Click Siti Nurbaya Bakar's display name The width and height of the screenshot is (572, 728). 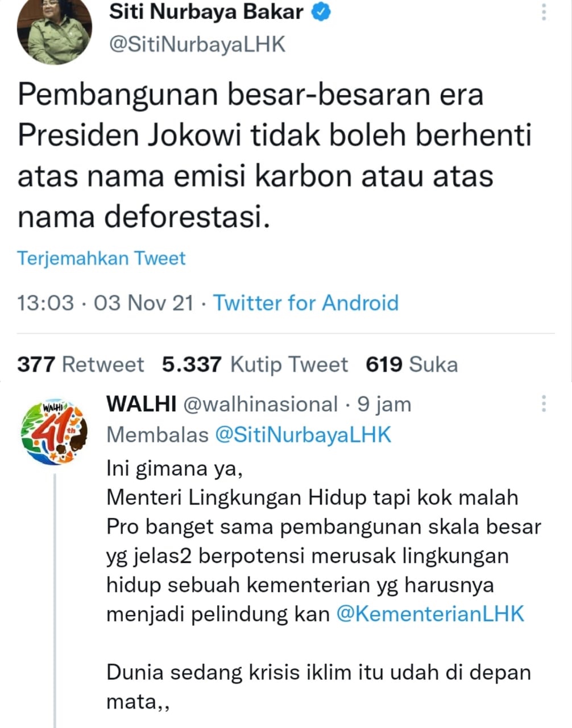(205, 12)
